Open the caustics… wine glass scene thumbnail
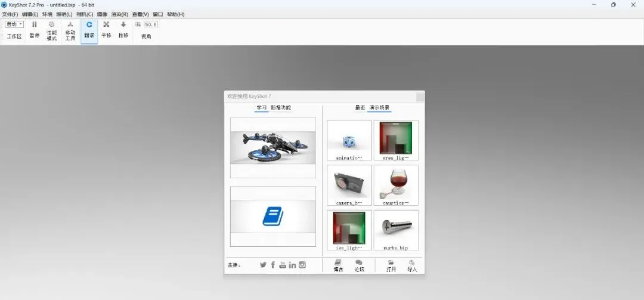 point(396,185)
